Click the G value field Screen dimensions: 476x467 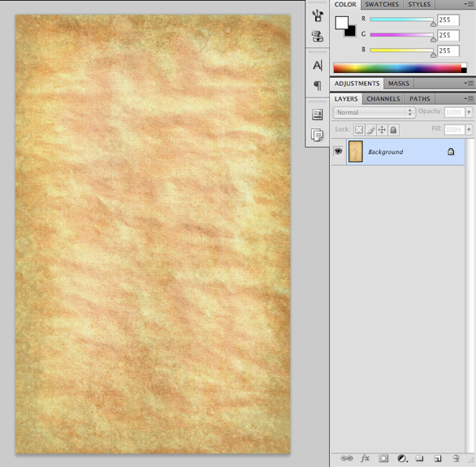click(x=448, y=35)
